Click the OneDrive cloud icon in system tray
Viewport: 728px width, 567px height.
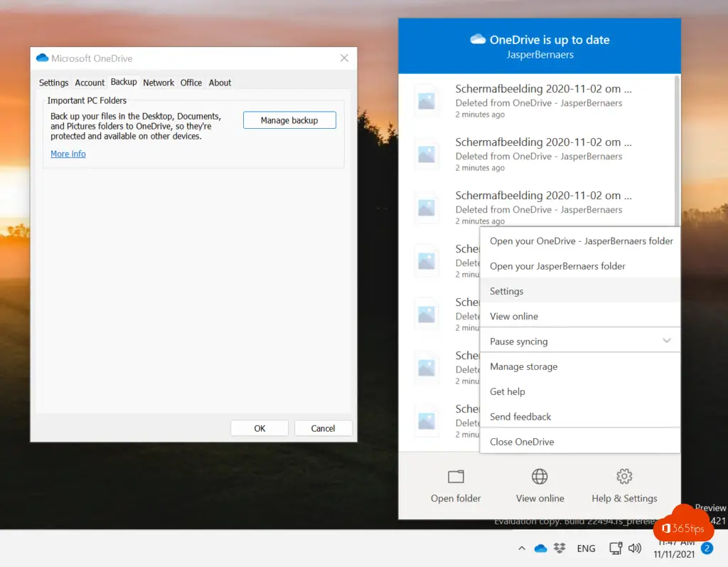tap(541, 549)
